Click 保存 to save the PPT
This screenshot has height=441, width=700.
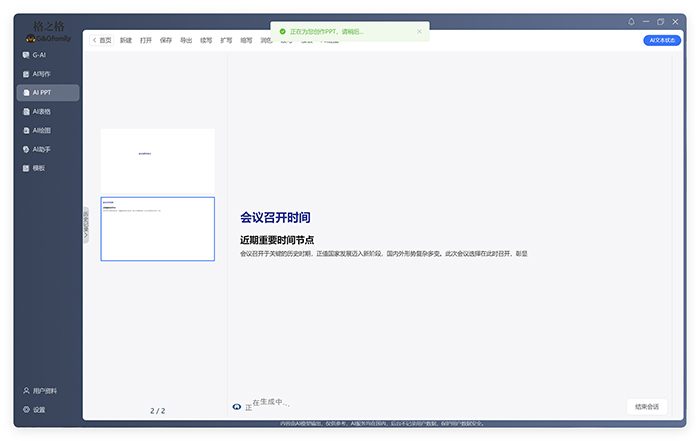pyautogui.click(x=166, y=40)
